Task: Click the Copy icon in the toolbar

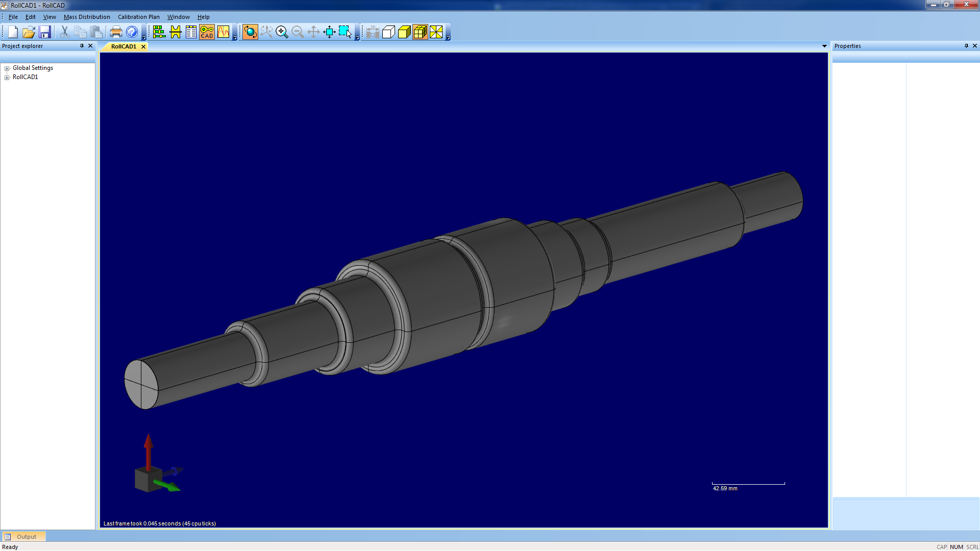Action: tap(80, 32)
